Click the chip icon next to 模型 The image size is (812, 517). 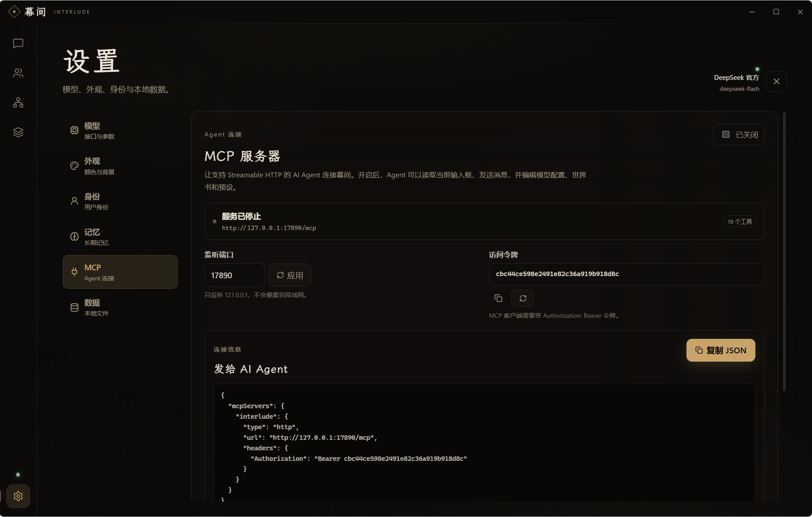(x=75, y=130)
